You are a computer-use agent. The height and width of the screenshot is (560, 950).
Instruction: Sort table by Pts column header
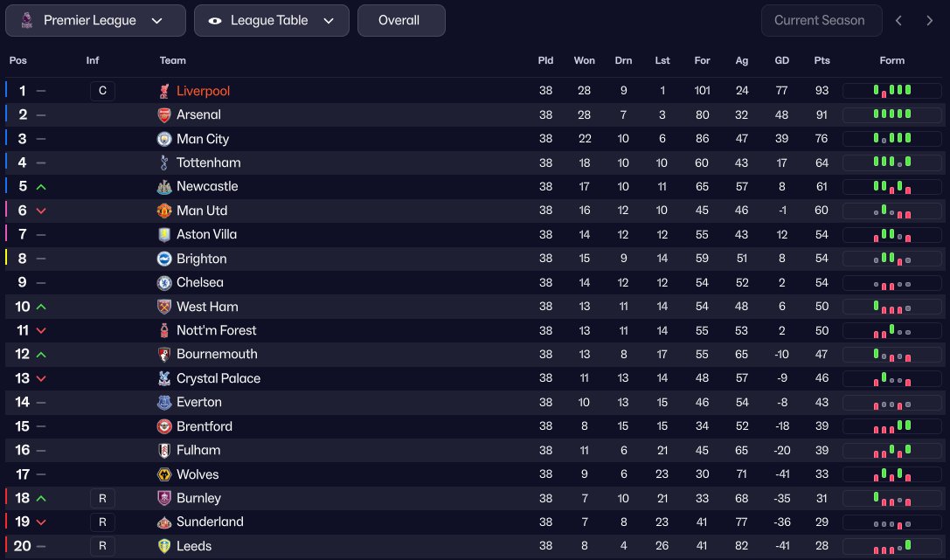pos(822,60)
